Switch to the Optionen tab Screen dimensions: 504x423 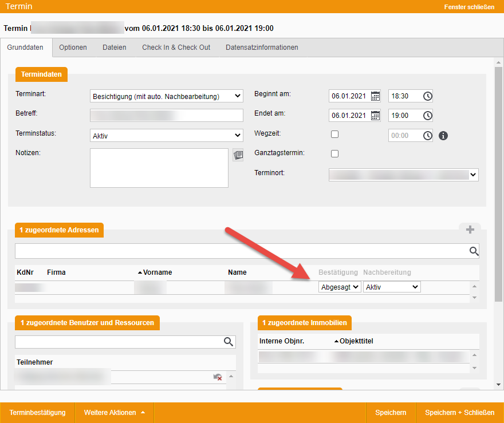pos(73,48)
